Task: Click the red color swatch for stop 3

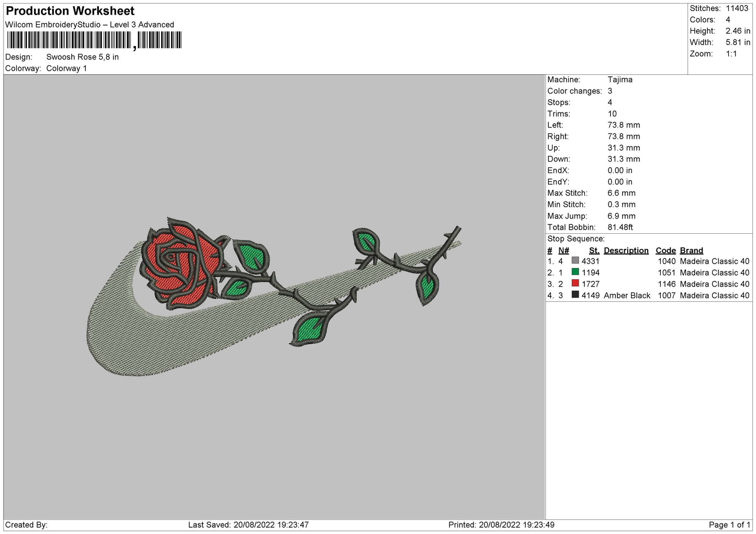Action: (576, 283)
